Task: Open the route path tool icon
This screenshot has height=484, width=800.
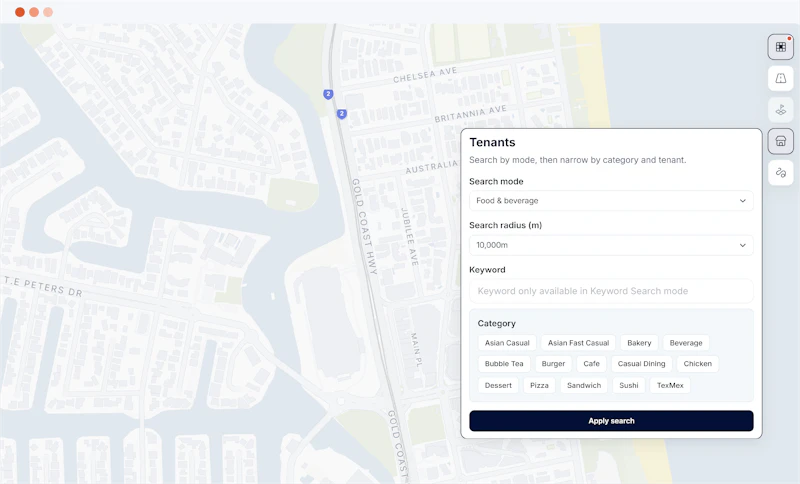Action: pyautogui.click(x=781, y=173)
